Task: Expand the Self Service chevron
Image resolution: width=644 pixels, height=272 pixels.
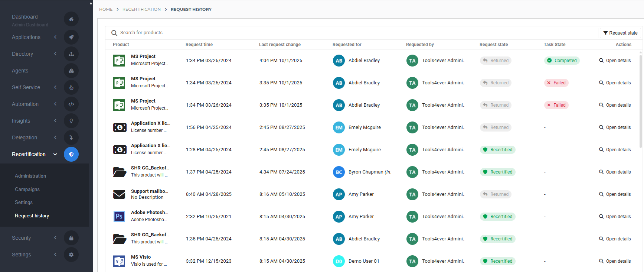Action: [55, 87]
